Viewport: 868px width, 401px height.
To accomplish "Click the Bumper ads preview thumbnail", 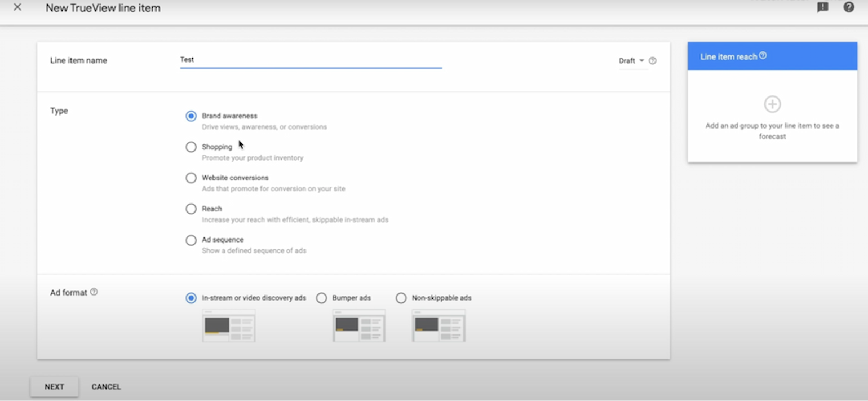I will 359,325.
